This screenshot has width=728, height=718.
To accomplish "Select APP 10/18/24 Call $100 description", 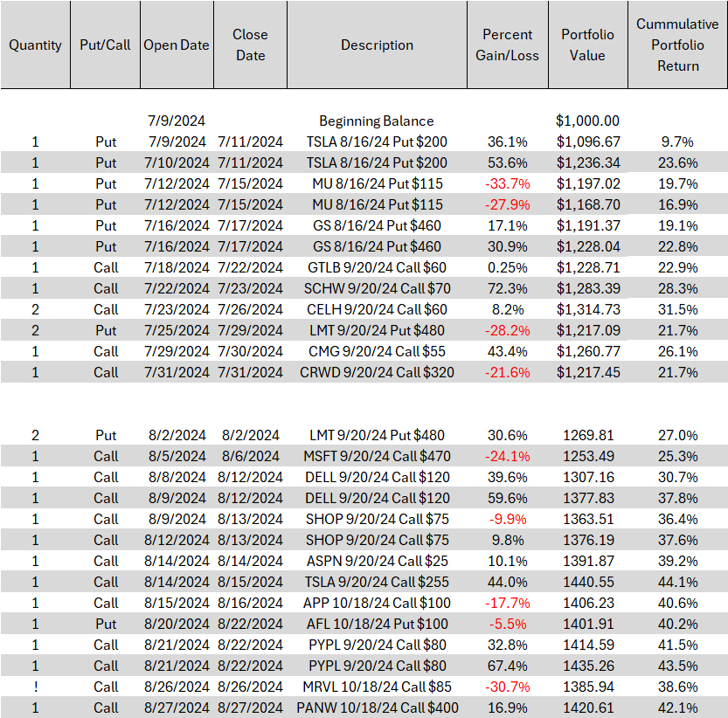I will (x=377, y=603).
